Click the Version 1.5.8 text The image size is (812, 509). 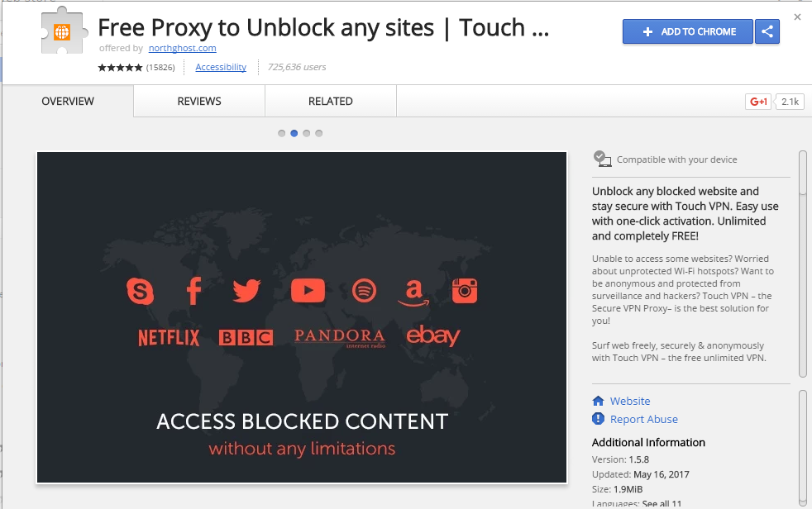point(620,459)
